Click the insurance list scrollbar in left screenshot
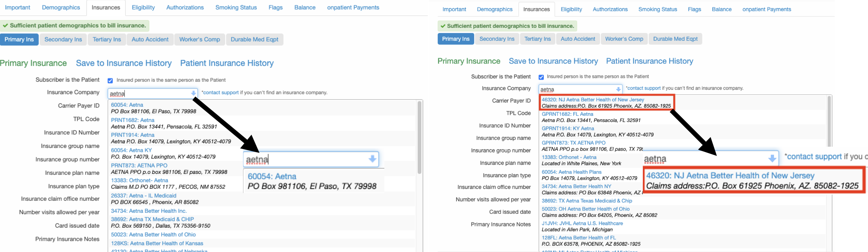Screen dimensions: 868x252 coord(419,137)
